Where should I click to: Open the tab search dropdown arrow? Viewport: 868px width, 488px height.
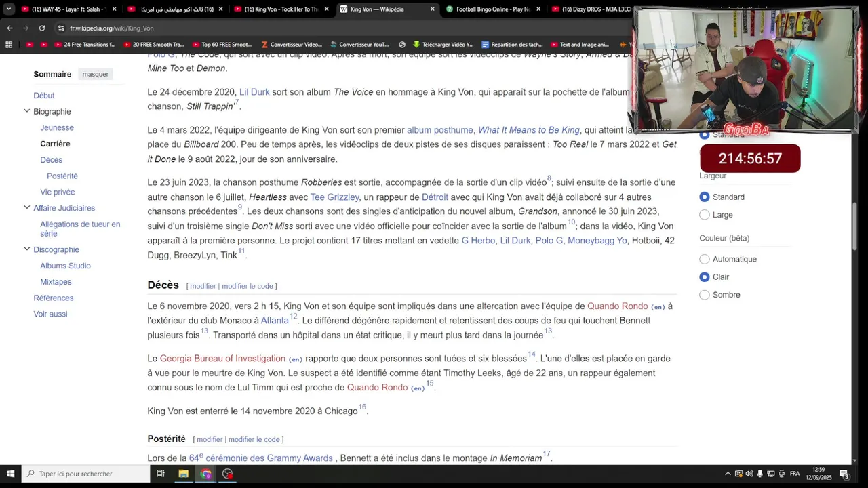pyautogui.click(x=9, y=9)
